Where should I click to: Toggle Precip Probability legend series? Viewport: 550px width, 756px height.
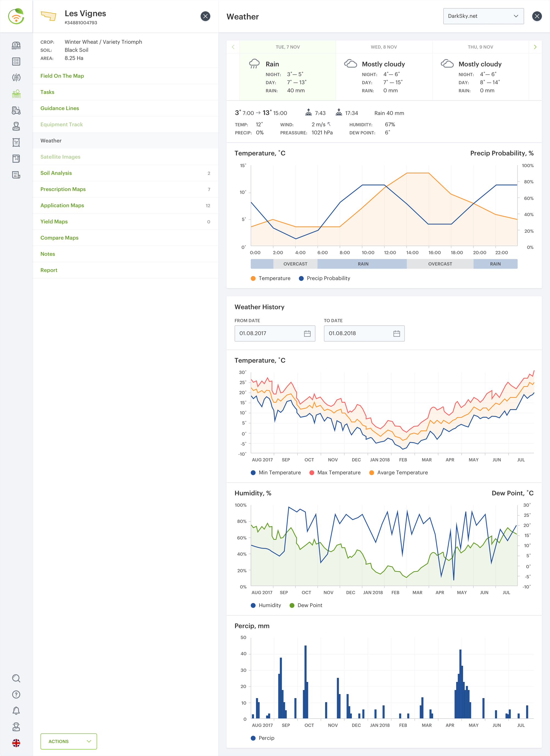324,278
